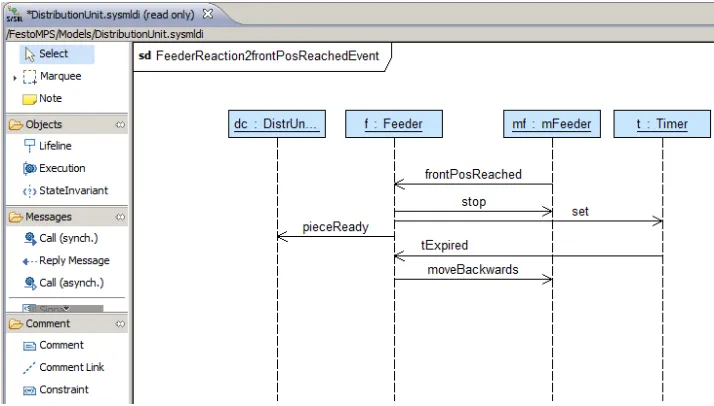Click the Marquee dashed-box icon

coord(30,77)
